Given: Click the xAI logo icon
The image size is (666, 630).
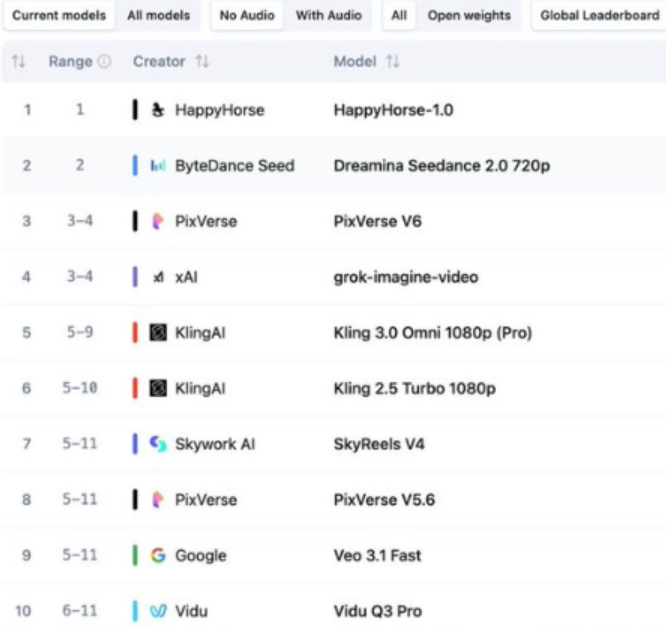Looking at the screenshot, I should [x=158, y=277].
